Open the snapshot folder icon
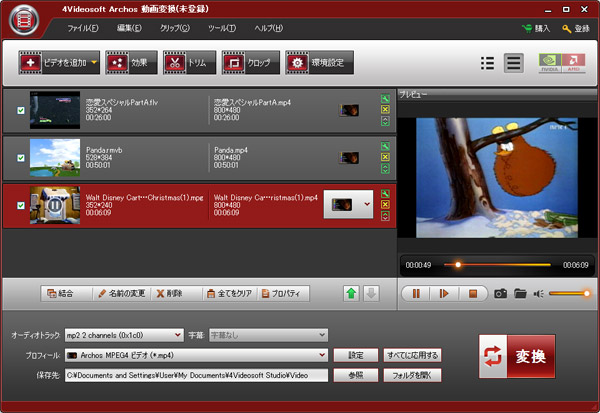Screen dimensions: 600x413 click(x=520, y=294)
